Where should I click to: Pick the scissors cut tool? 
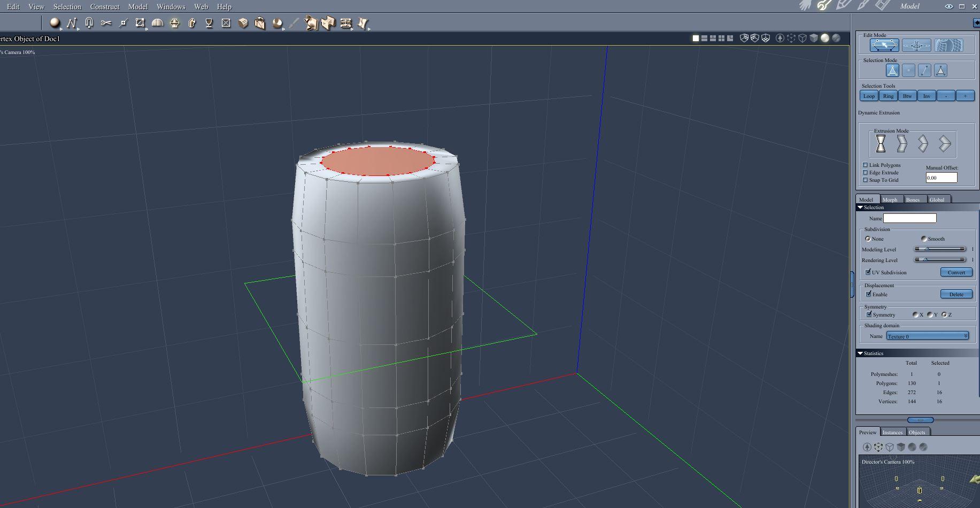tap(106, 23)
